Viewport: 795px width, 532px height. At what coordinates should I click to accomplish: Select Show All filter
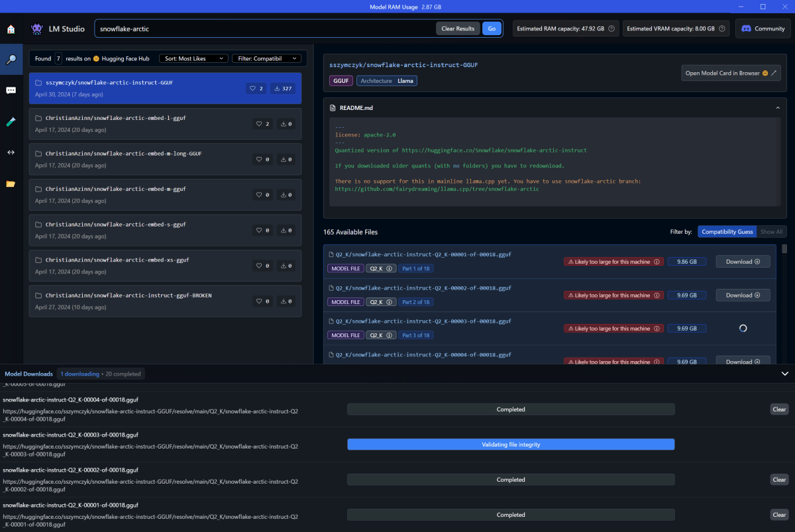(772, 232)
